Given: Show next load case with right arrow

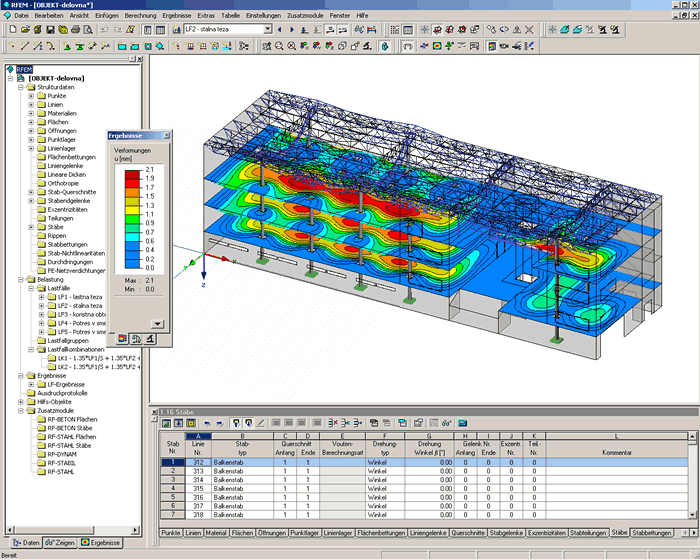Looking at the screenshot, I should point(292,29).
